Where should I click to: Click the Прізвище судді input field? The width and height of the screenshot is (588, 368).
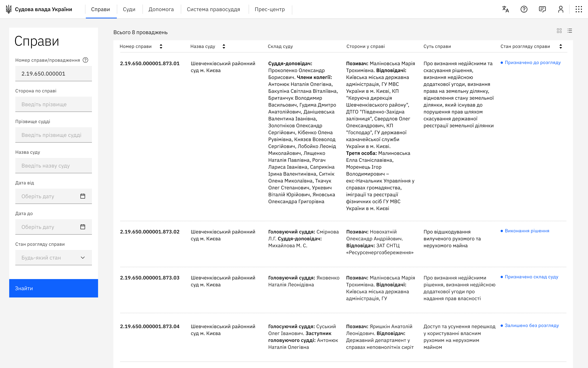53,135
